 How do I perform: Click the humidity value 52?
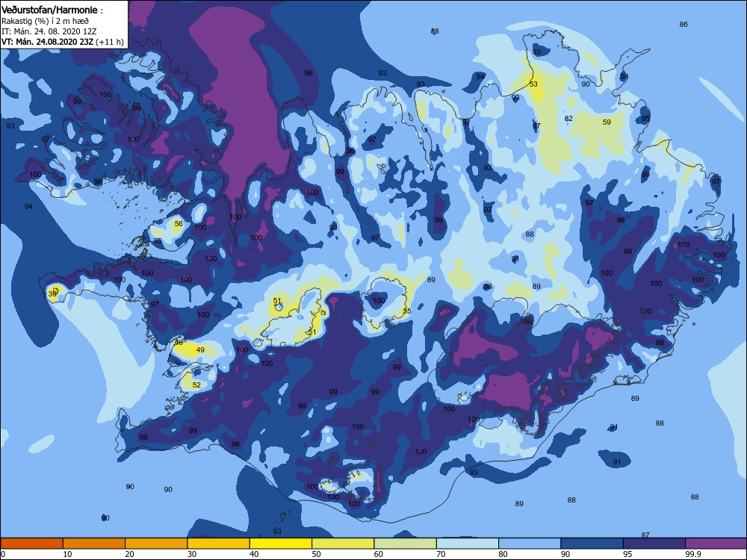196,385
